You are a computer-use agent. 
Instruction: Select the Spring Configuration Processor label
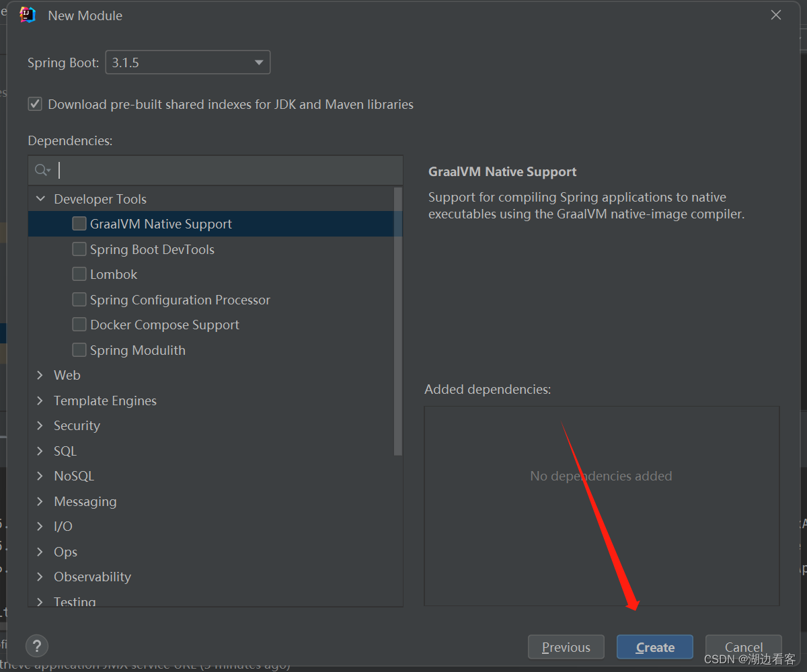point(180,300)
